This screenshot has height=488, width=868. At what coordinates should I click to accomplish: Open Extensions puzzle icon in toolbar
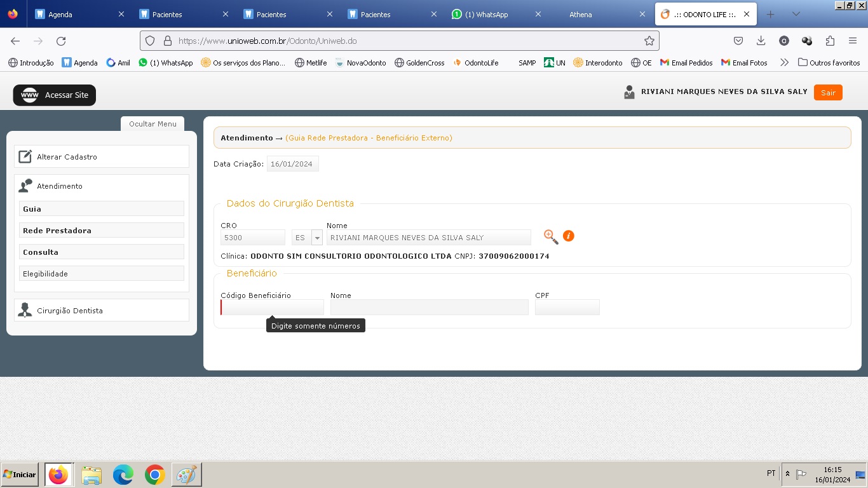pyautogui.click(x=830, y=41)
